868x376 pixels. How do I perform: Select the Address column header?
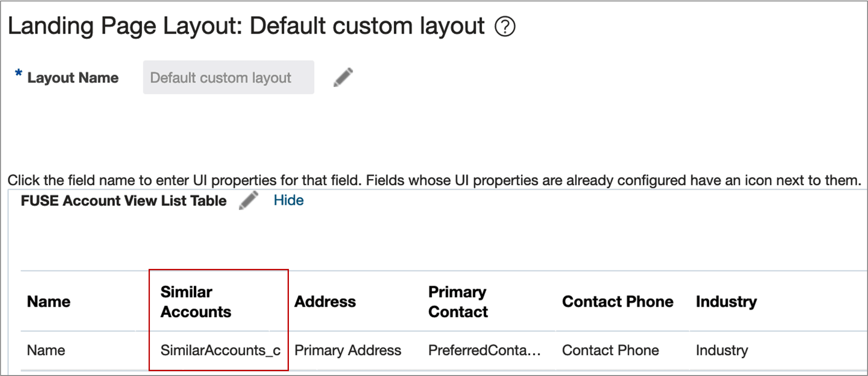(x=325, y=301)
